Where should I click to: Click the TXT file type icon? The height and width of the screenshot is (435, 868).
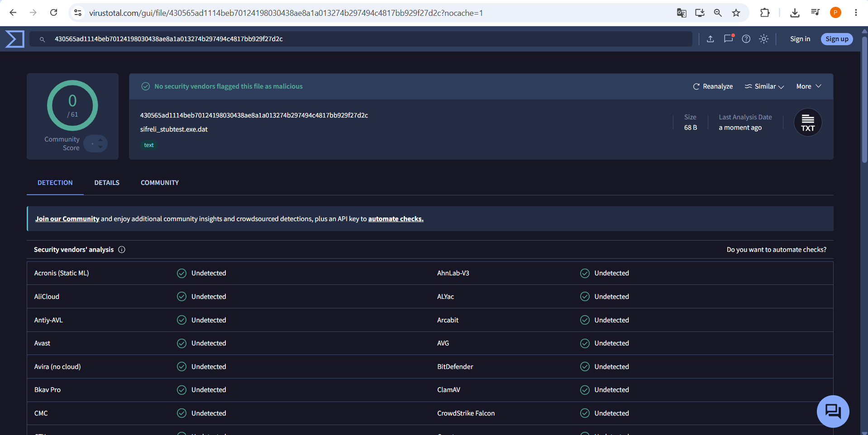pyautogui.click(x=808, y=123)
